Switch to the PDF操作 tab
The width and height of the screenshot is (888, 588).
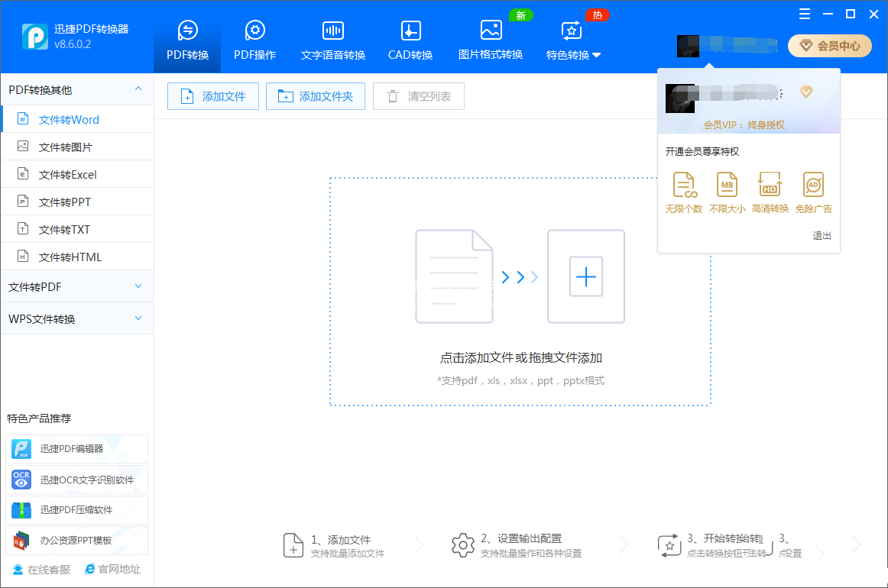coord(254,40)
